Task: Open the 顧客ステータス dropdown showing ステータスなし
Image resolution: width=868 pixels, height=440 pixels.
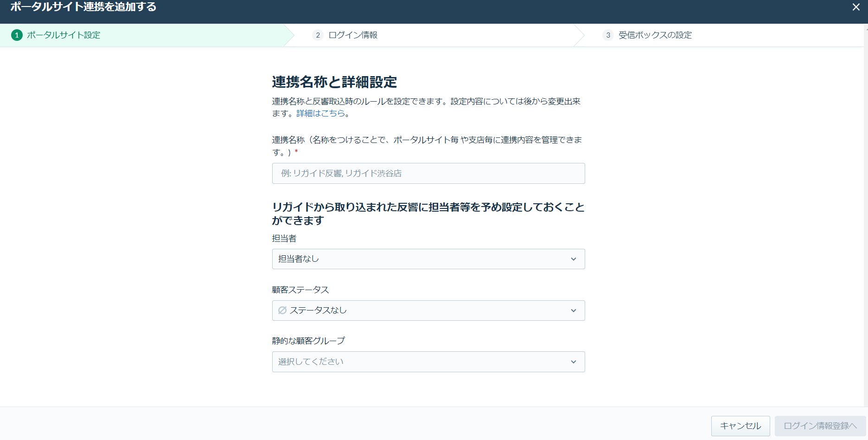Action: click(x=428, y=311)
